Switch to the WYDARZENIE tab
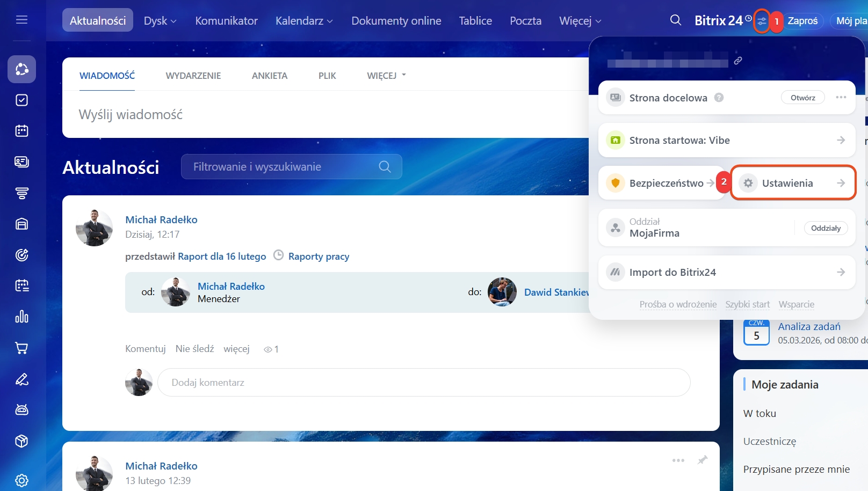 click(x=193, y=76)
